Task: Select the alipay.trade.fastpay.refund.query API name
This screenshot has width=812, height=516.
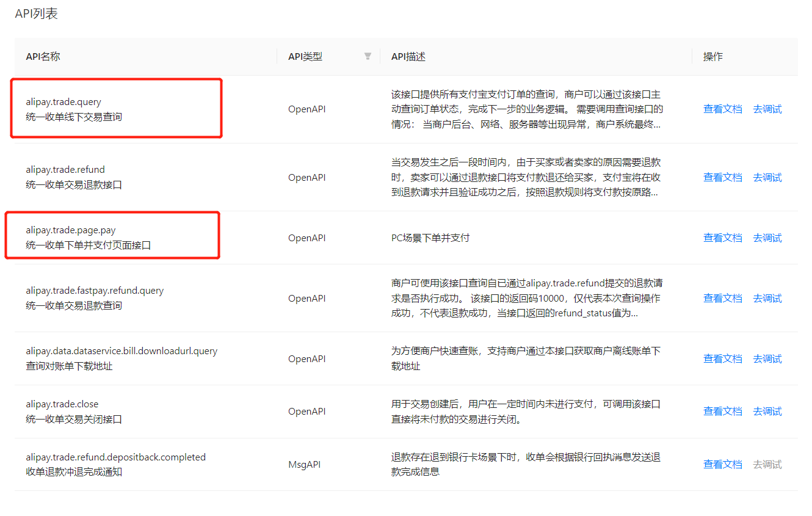Action: (x=95, y=291)
